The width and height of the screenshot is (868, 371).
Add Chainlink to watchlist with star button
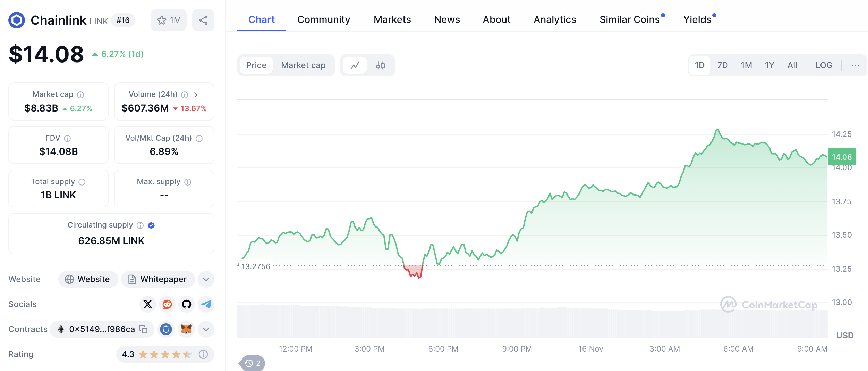click(169, 20)
